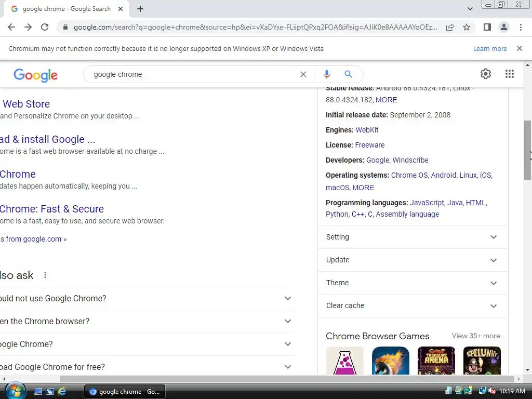Open the Windows Start menu orb

point(15,392)
